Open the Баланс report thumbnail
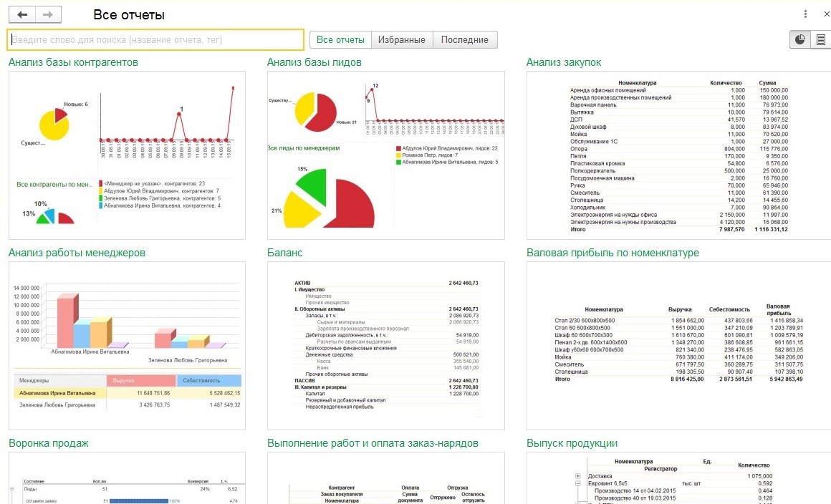The height and width of the screenshot is (504, 831). pos(385,346)
